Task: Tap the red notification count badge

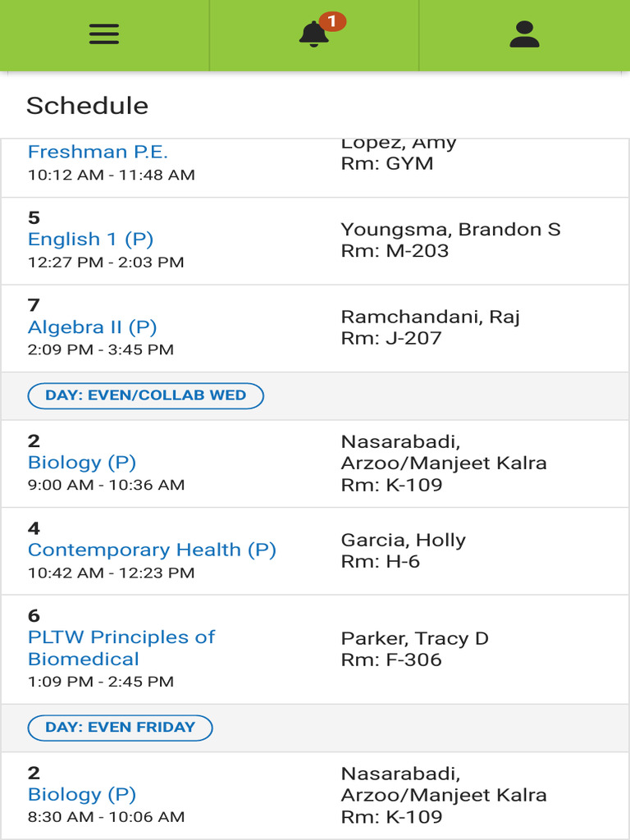Action: tap(332, 21)
